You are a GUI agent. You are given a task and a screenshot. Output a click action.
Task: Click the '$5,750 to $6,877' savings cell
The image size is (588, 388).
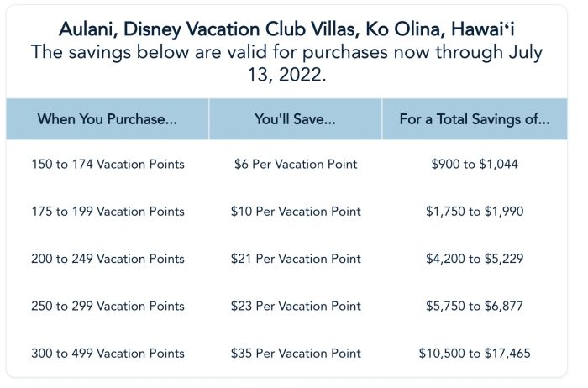pos(475,306)
